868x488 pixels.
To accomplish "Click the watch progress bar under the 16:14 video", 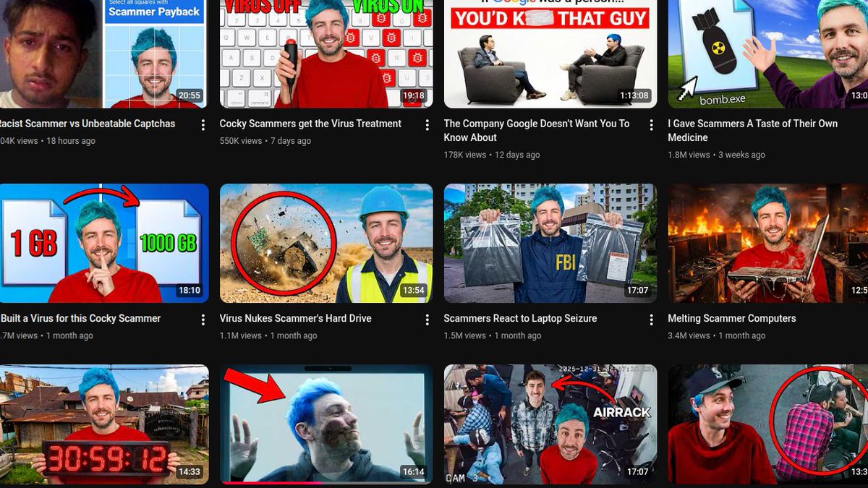I will (326, 483).
